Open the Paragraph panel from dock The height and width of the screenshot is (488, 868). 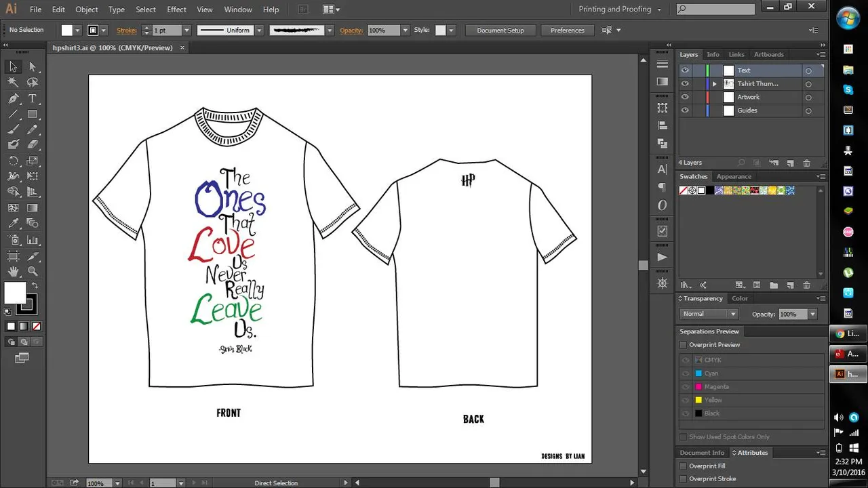click(662, 187)
